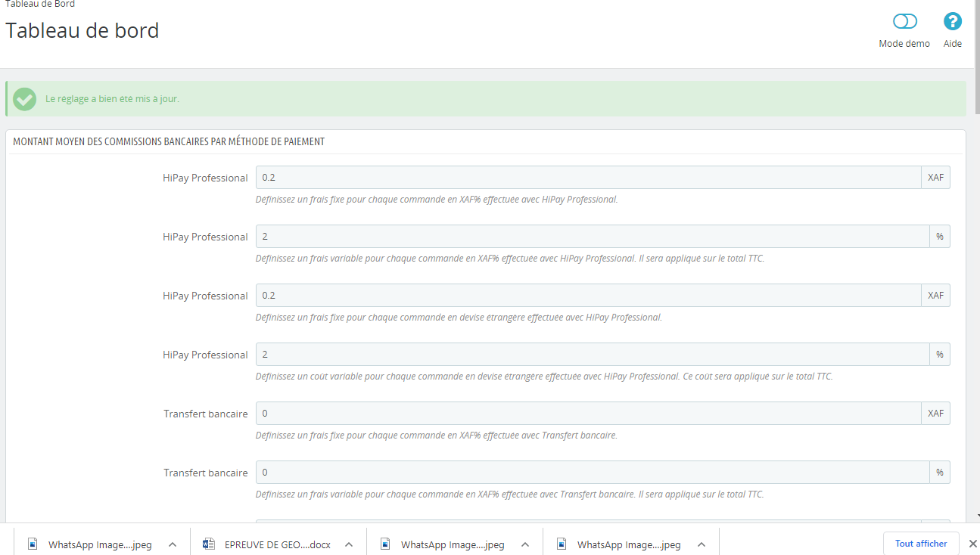
Task: Edit HiPay fixed fee foreign currency field
Action: [588, 296]
